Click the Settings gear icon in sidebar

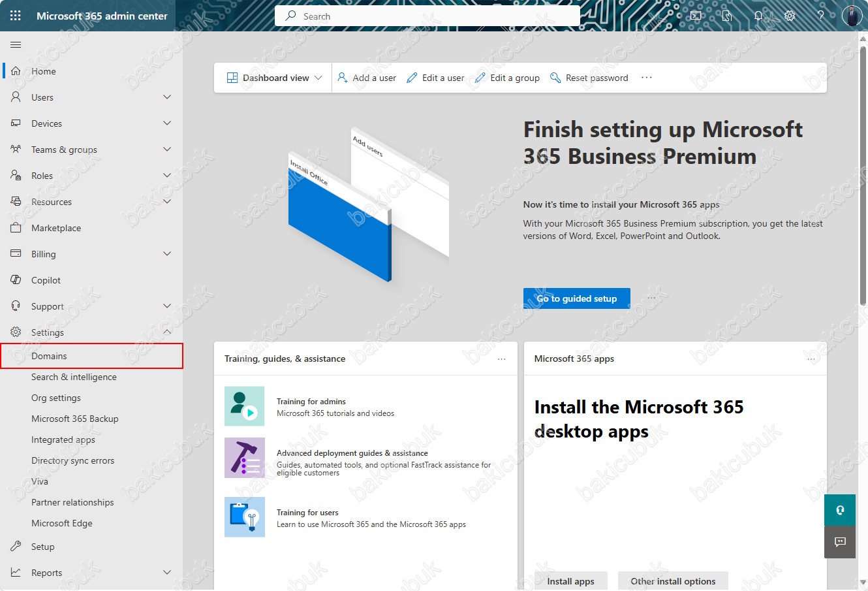coord(16,332)
